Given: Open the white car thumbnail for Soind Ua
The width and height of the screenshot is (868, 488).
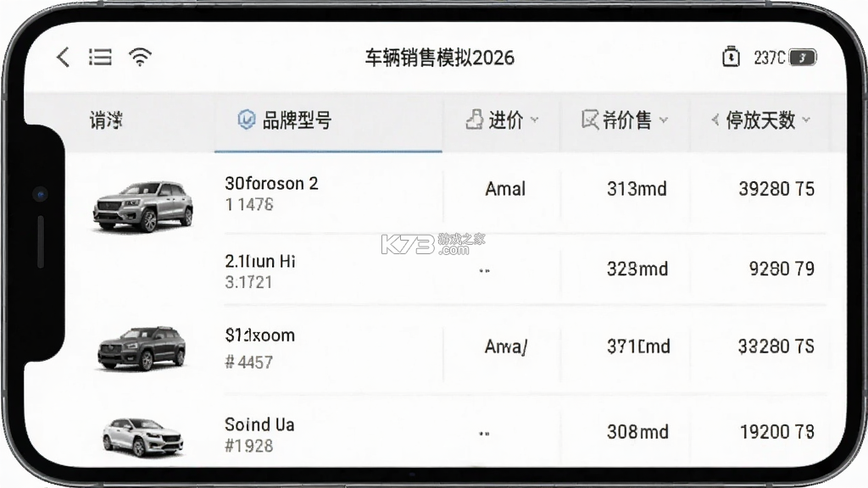Looking at the screenshot, I should click(x=142, y=437).
